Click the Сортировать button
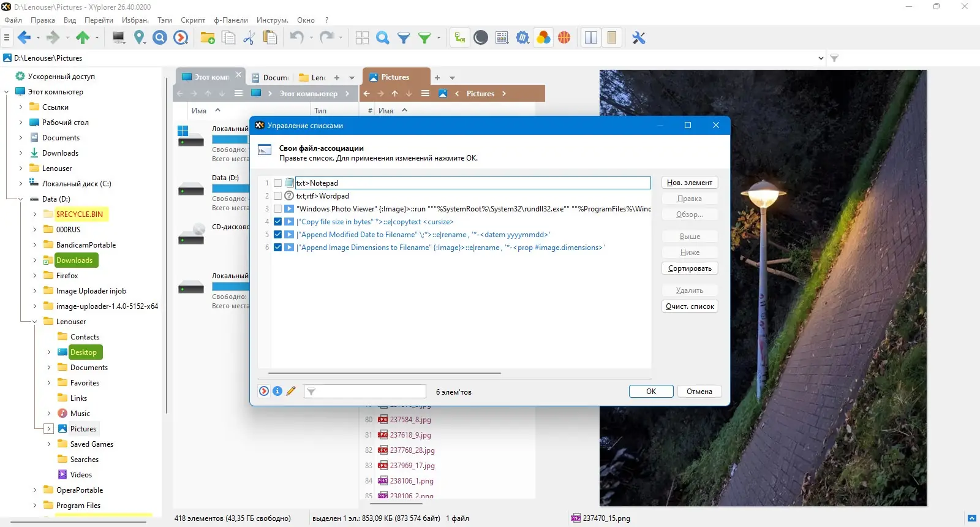Viewport: 980px width, 527px height. point(690,268)
